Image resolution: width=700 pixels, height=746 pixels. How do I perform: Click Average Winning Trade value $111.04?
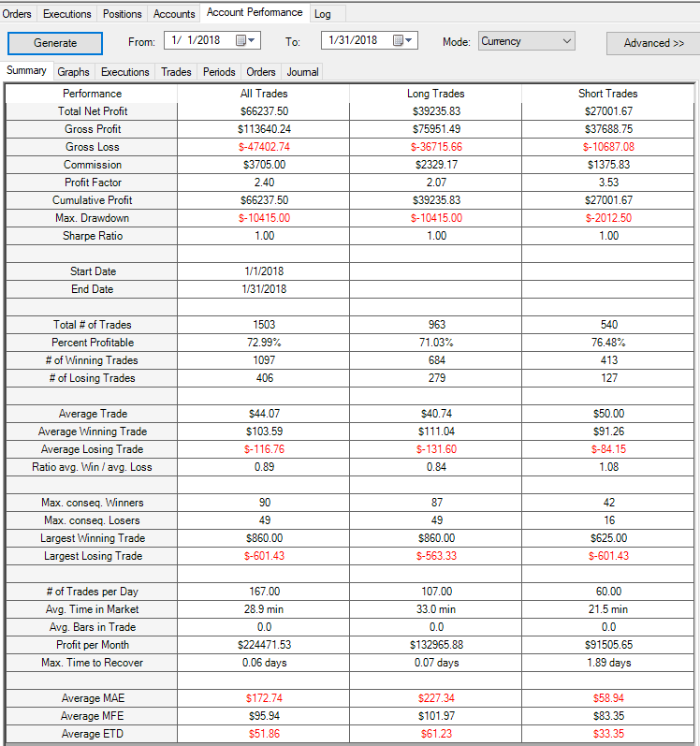coord(436,432)
